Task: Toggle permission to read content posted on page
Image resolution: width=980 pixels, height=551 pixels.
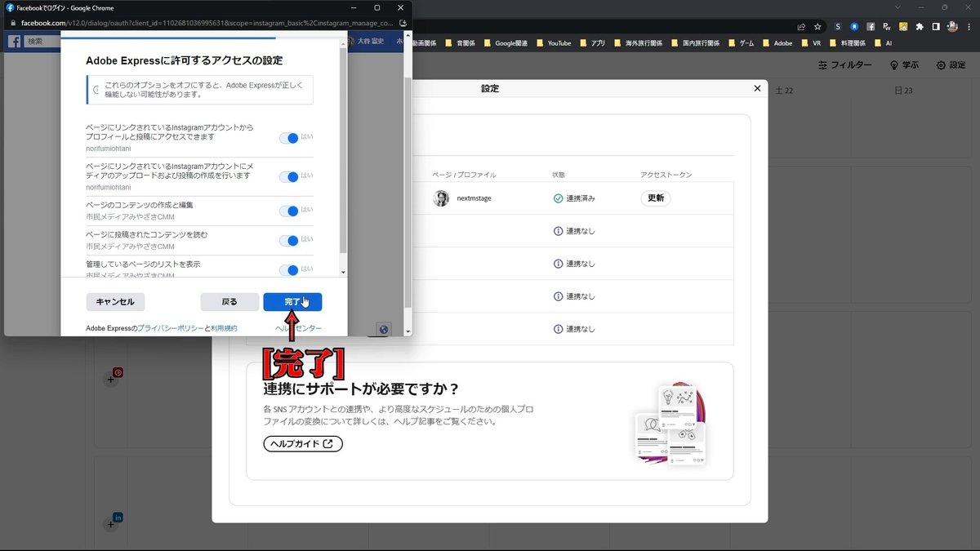Action: 289,241
